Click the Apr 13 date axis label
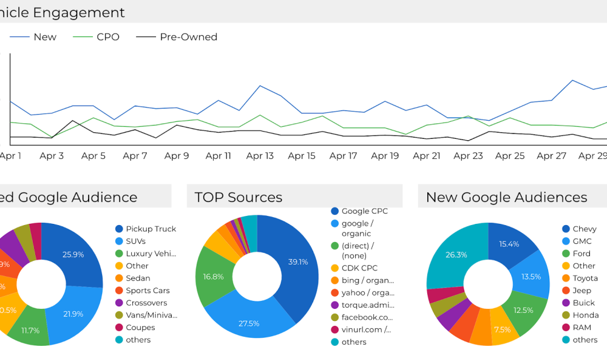Screen dimensions: 607x364 pos(260,156)
